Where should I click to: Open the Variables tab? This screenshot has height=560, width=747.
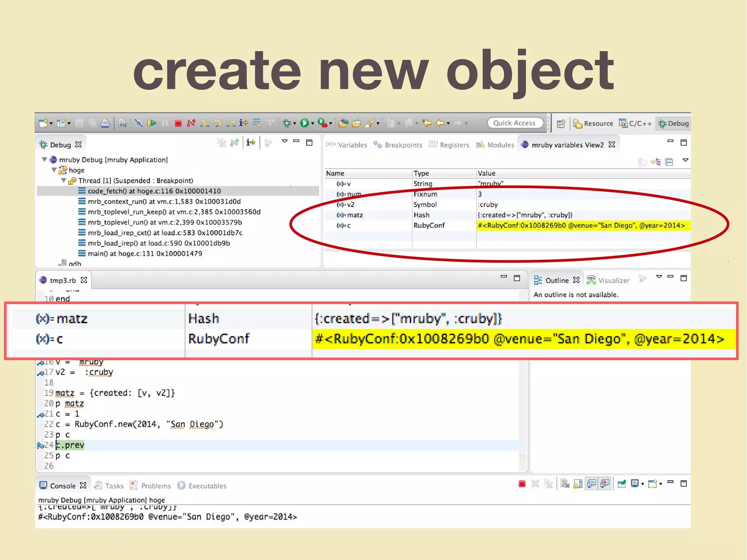pos(347,145)
